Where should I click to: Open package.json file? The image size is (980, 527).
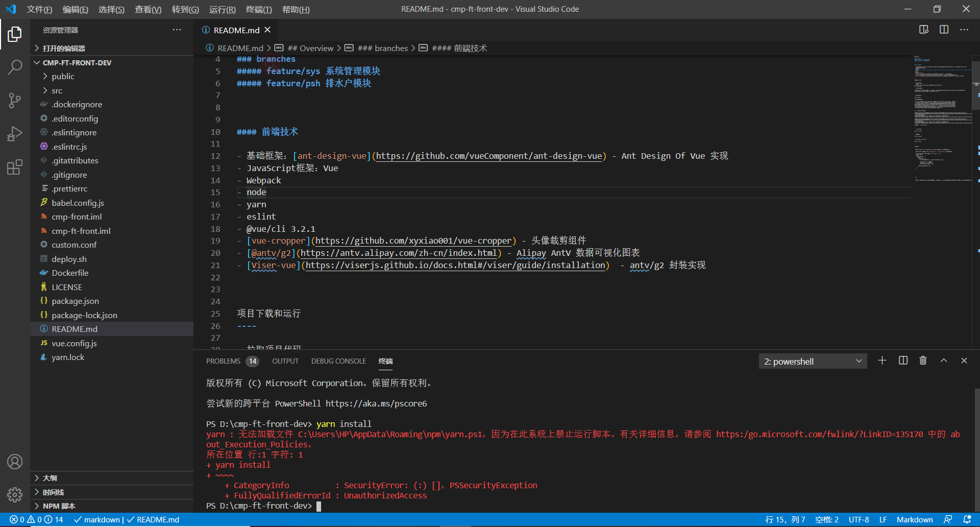coord(75,301)
